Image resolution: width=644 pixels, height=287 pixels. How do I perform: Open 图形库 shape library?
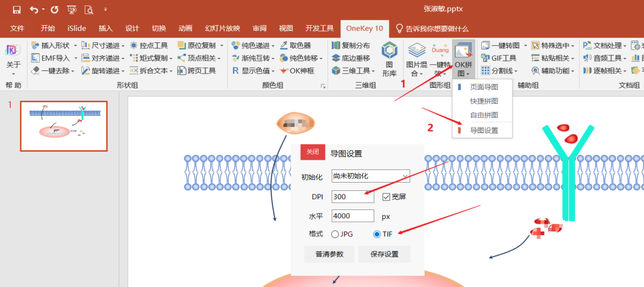[389, 59]
